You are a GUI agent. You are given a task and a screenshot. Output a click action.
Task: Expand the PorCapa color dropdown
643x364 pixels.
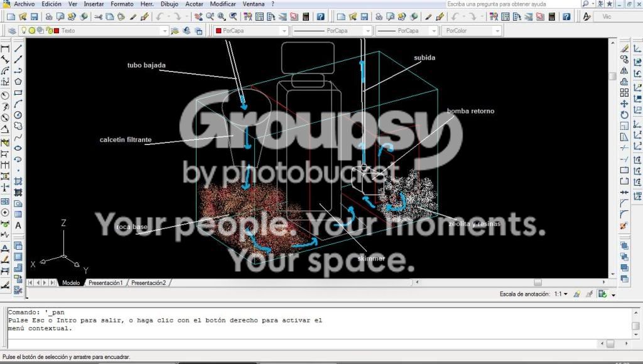point(284,31)
